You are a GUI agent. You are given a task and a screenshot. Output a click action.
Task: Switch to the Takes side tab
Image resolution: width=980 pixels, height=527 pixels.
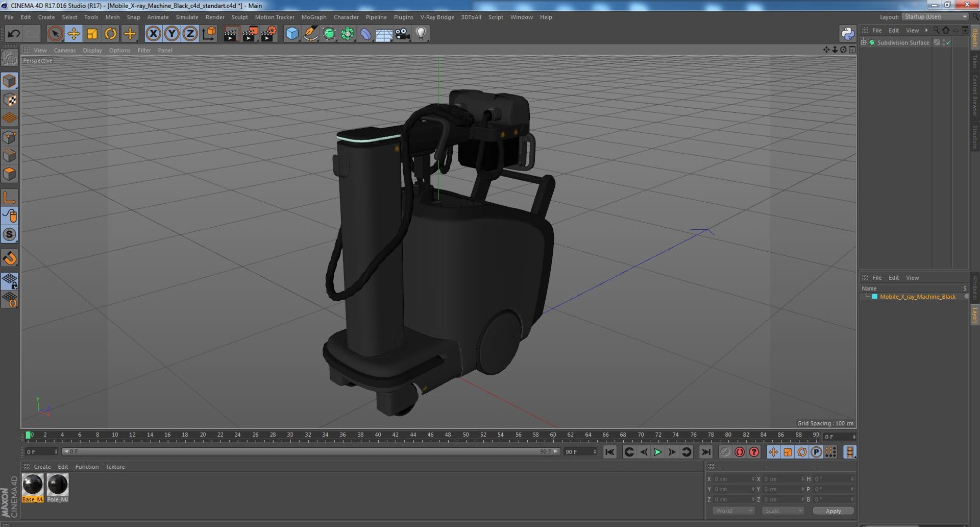pyautogui.click(x=974, y=61)
